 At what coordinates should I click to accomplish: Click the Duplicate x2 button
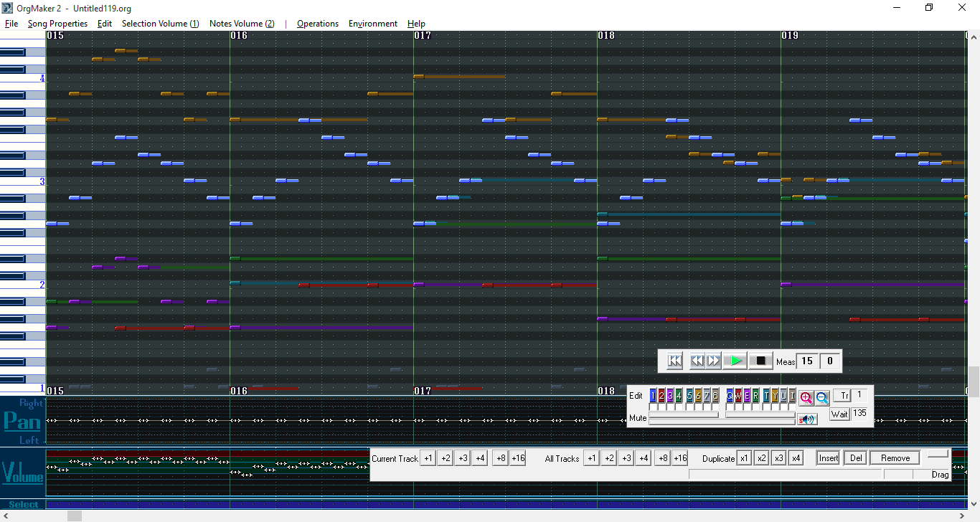click(761, 458)
